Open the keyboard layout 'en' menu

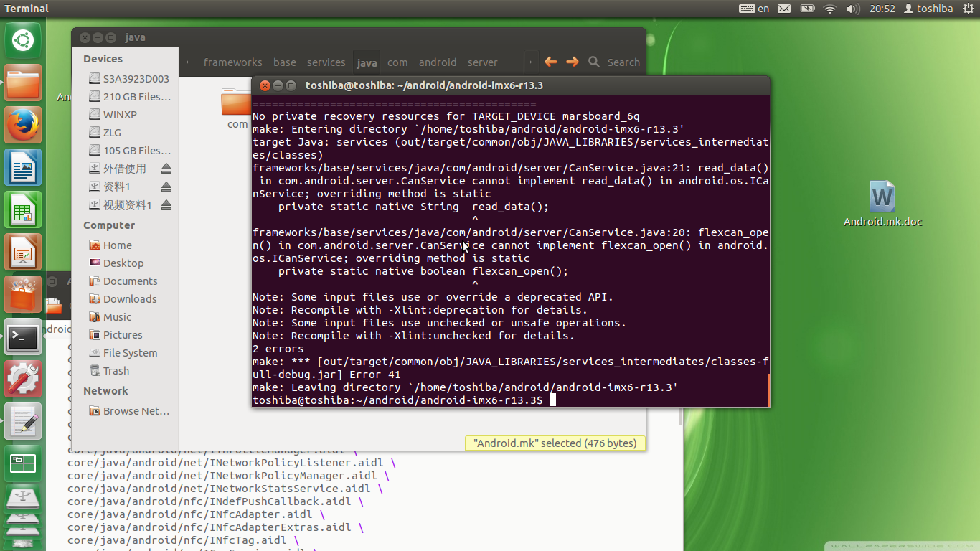754,9
